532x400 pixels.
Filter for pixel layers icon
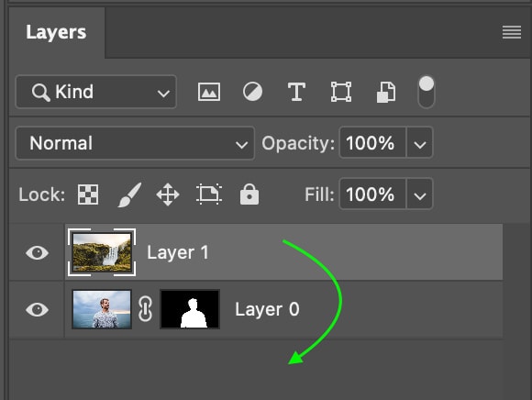pos(209,92)
